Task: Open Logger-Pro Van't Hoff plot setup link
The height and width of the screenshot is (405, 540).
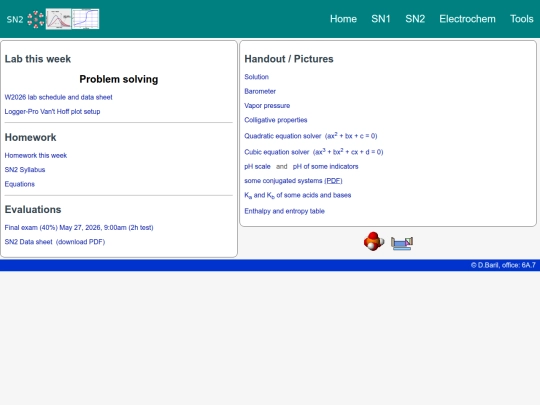Action: (52, 112)
